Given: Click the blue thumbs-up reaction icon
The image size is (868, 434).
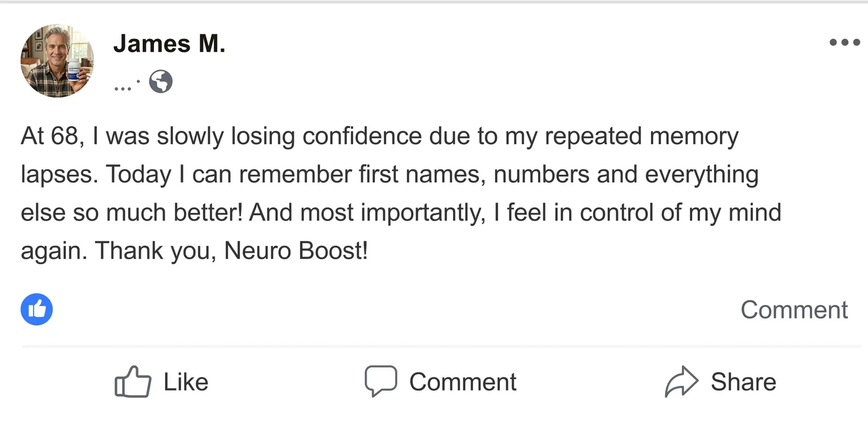Looking at the screenshot, I should [37, 309].
